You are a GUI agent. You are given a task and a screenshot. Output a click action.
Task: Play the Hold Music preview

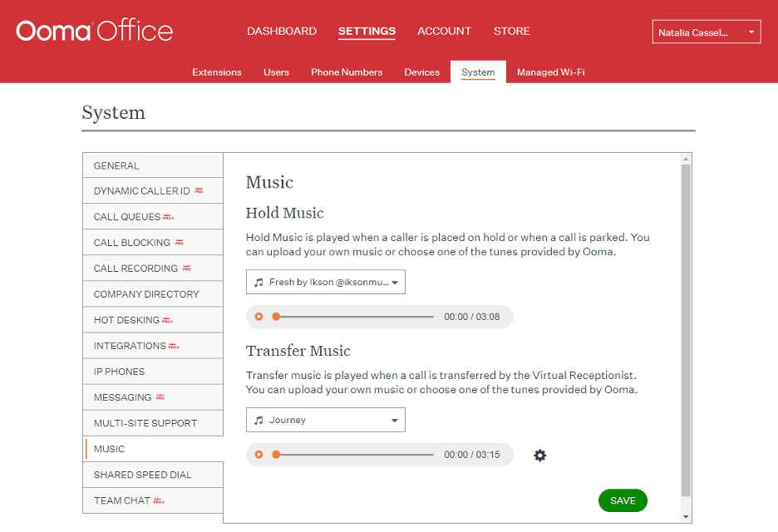259,316
